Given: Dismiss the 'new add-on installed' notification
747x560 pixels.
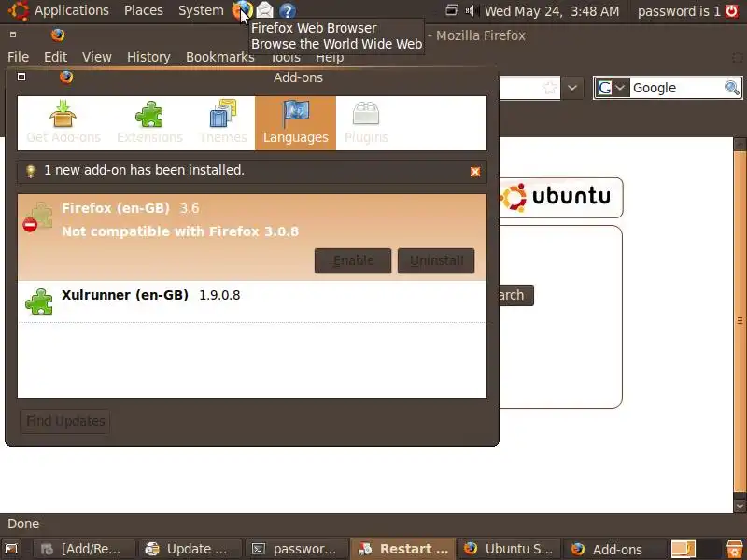Looking at the screenshot, I should pos(475,172).
